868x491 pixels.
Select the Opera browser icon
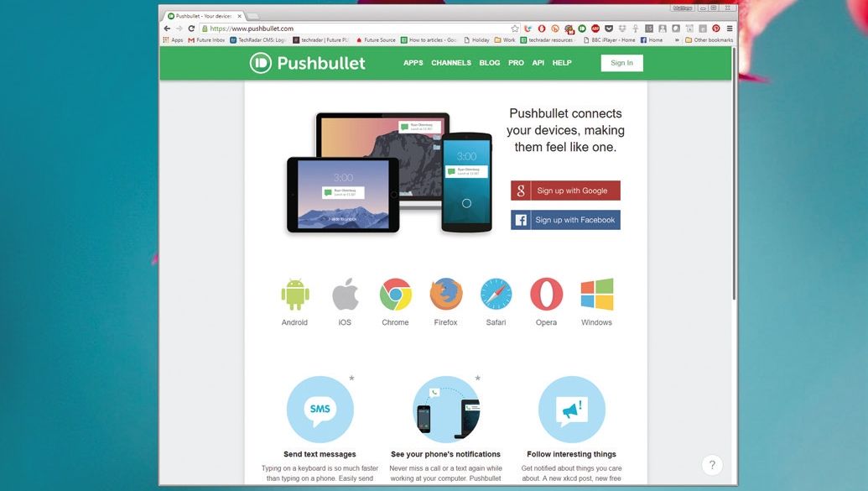tap(546, 295)
